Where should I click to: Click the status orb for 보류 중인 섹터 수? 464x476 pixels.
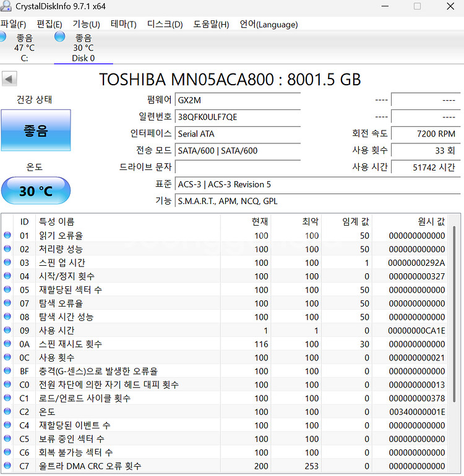coord(7,438)
